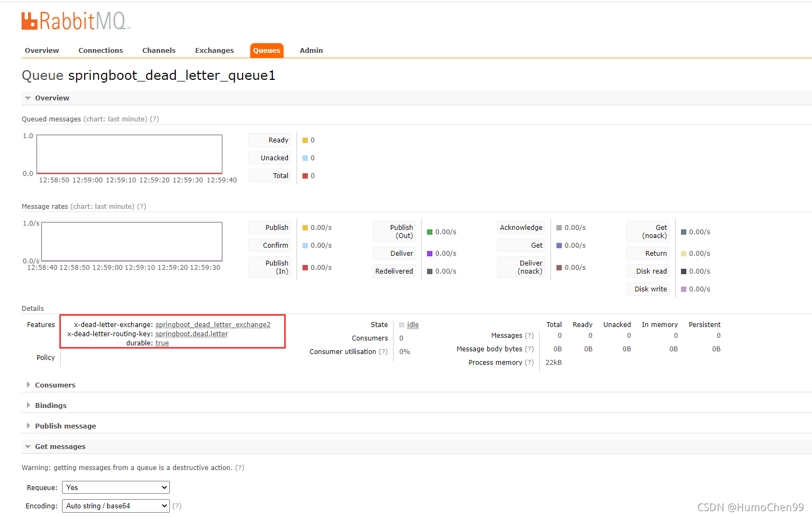Click the Confirm rate label

[270, 245]
